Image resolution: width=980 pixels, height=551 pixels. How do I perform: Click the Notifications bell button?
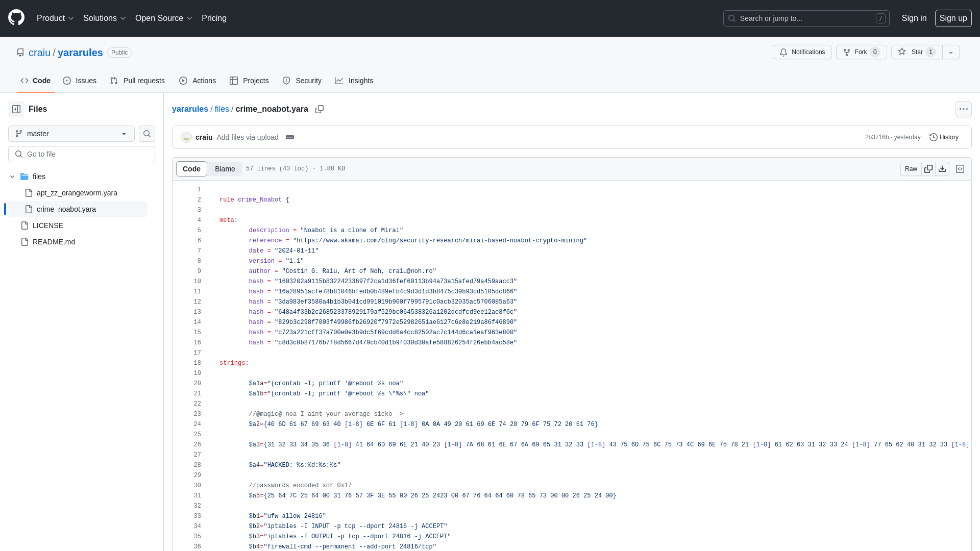(802, 52)
